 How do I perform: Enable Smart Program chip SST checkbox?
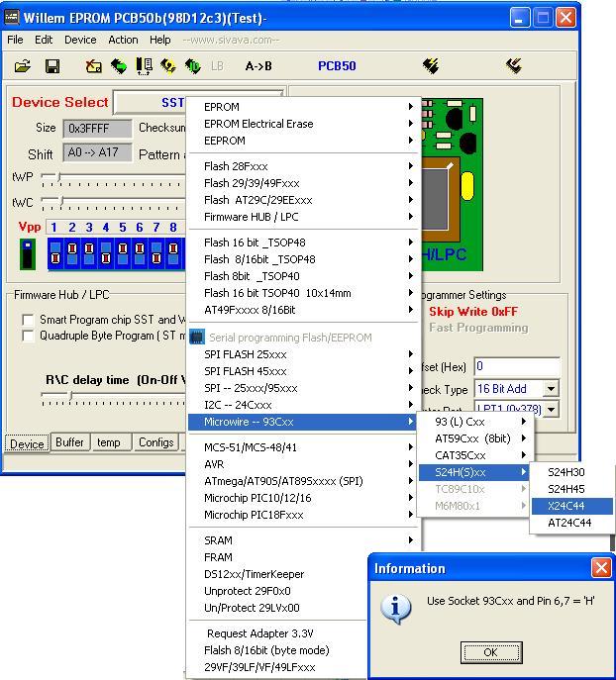click(x=28, y=320)
